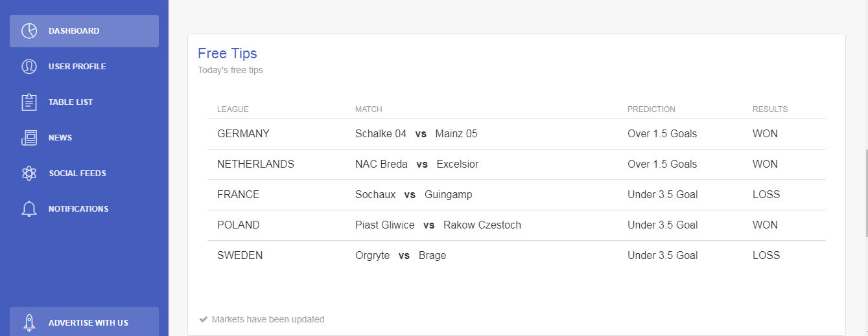Click the Prediction column header
The width and height of the screenshot is (868, 336).
pyautogui.click(x=651, y=109)
